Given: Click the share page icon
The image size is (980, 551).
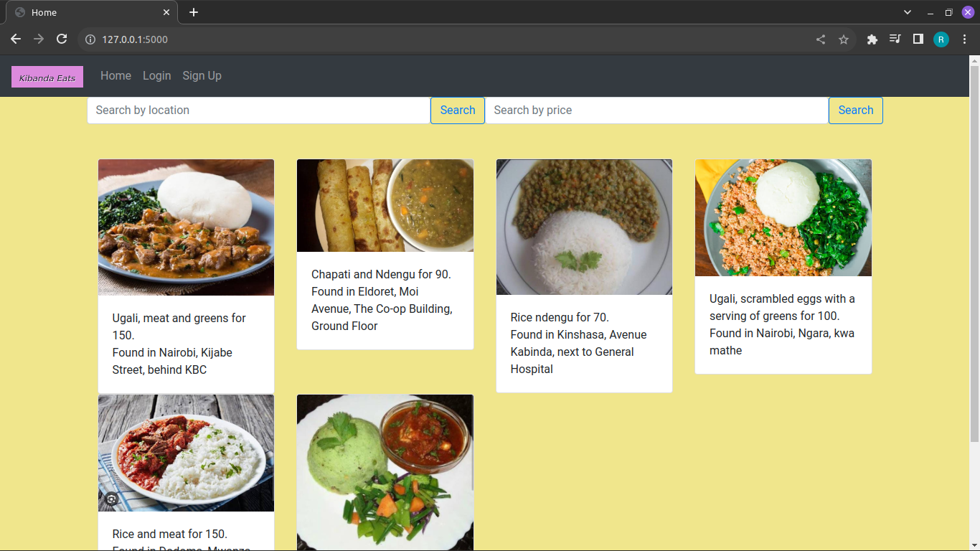Looking at the screenshot, I should [821, 39].
